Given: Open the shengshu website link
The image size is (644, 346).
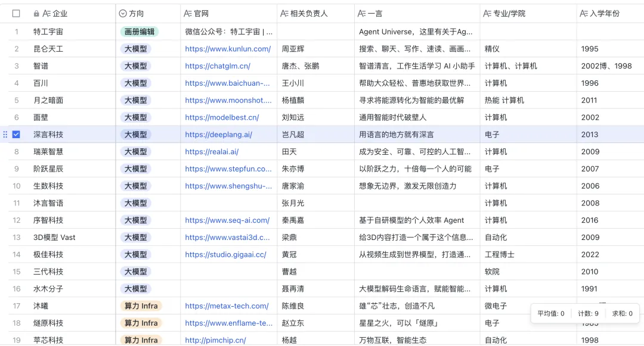Looking at the screenshot, I should point(228,186).
